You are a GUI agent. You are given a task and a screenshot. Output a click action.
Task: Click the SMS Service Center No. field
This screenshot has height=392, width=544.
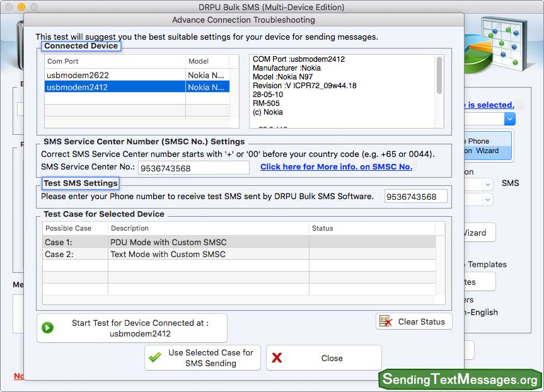(194, 168)
